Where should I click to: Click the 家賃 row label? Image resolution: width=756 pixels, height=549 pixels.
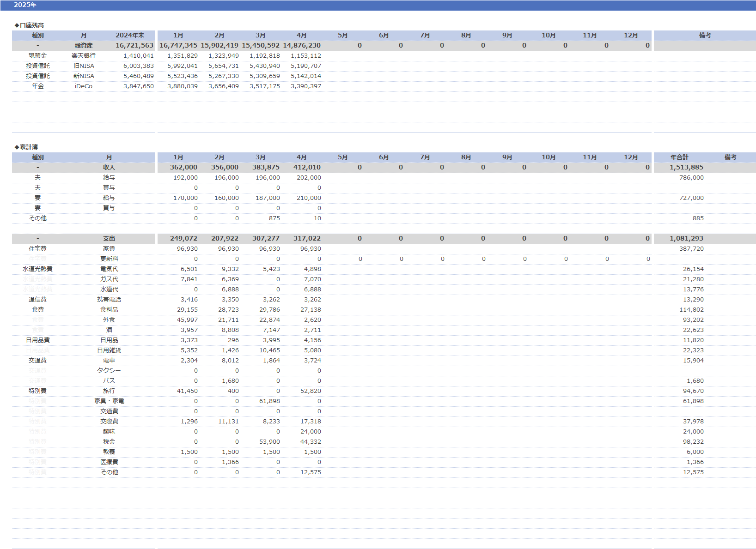click(109, 249)
